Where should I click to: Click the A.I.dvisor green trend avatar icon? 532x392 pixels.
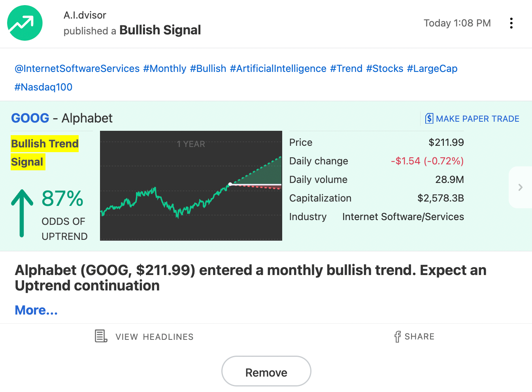[x=25, y=23]
